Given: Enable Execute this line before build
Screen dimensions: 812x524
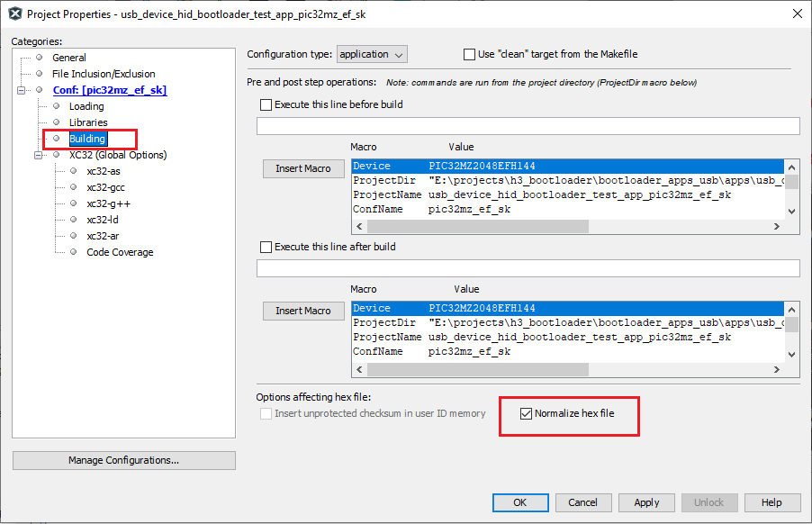Looking at the screenshot, I should coord(266,104).
